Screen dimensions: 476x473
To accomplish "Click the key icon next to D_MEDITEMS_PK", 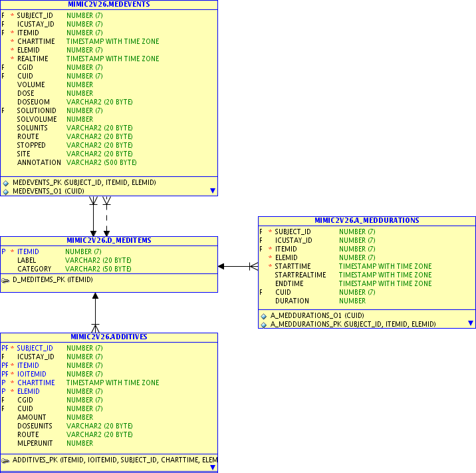I will click(x=6, y=280).
